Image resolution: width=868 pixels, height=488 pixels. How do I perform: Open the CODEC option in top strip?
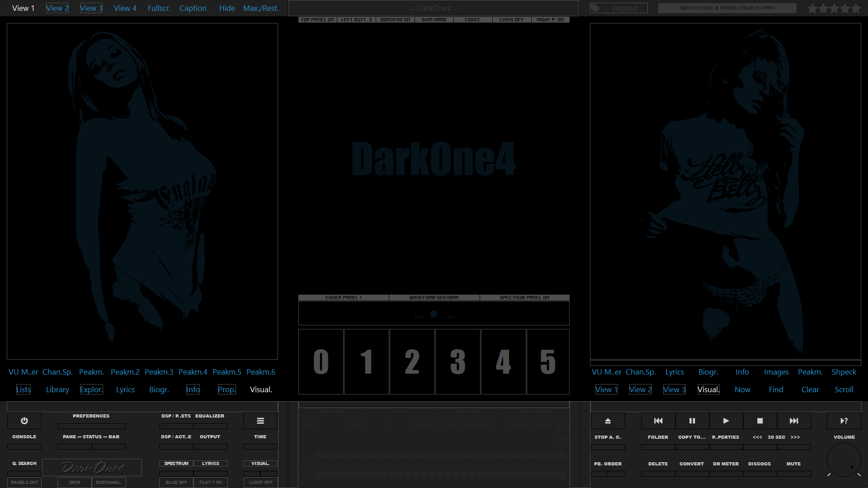click(472, 20)
